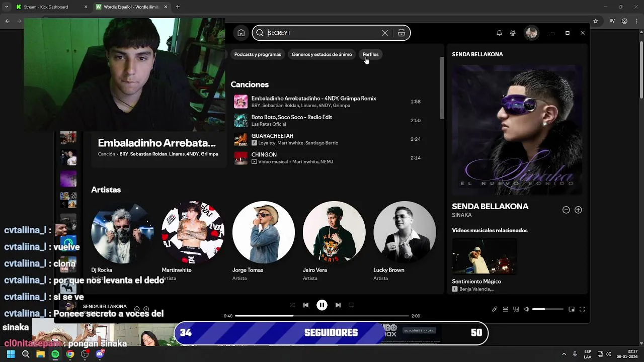Toggle repeat mode in player bar
Image resolution: width=644 pixels, height=362 pixels.
point(352,305)
